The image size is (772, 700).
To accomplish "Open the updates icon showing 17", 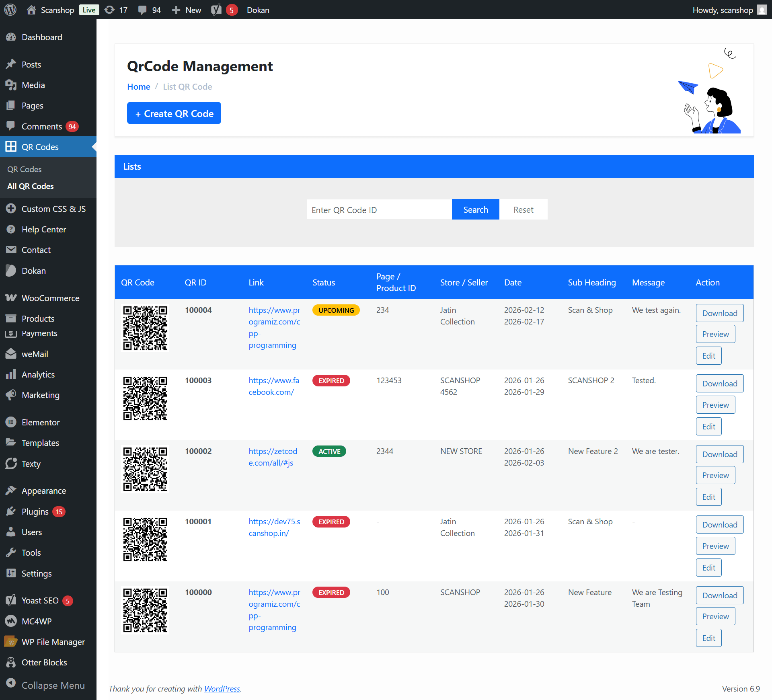I will click(x=109, y=10).
